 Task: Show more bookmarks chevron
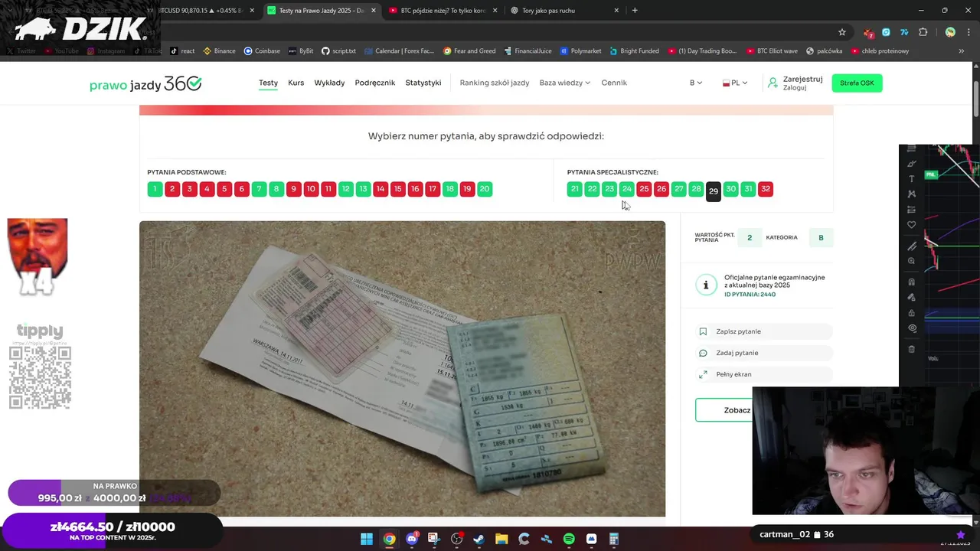pos(962,51)
